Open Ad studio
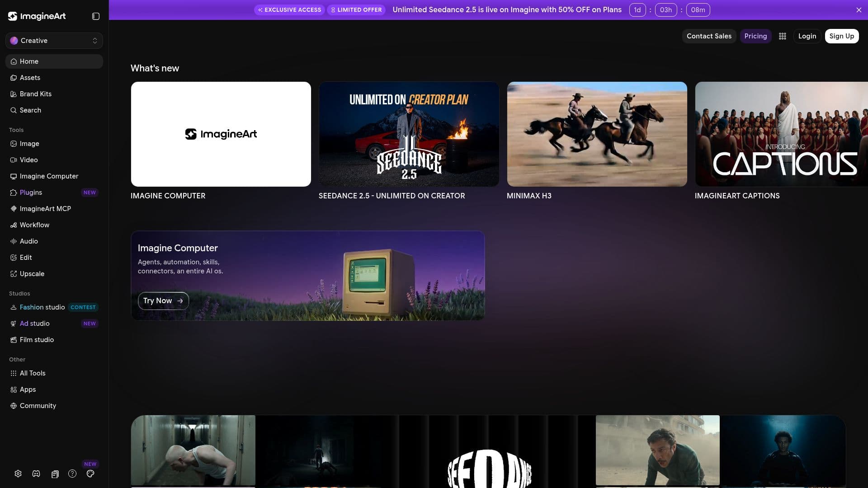The width and height of the screenshot is (868, 488). click(54, 324)
